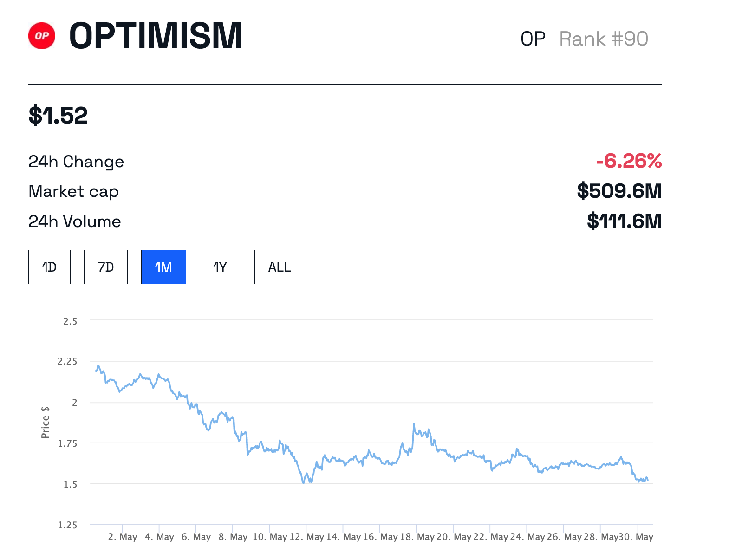
Task: Click the Market cap label
Action: [x=73, y=191]
